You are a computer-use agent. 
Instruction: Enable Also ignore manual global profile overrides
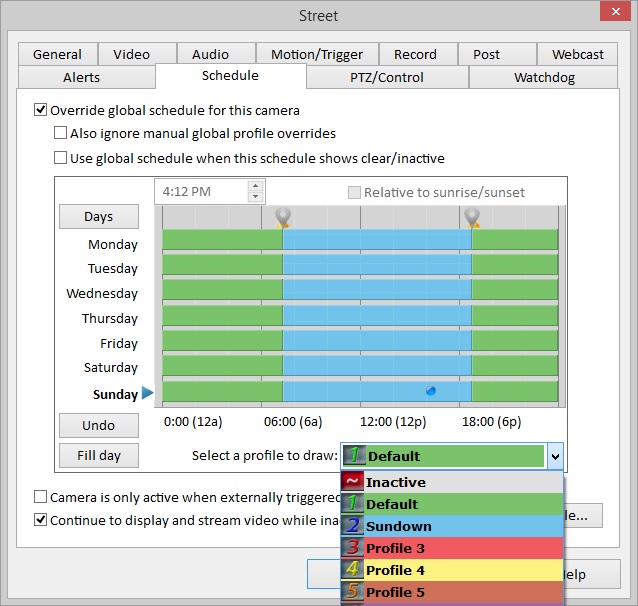[60, 133]
